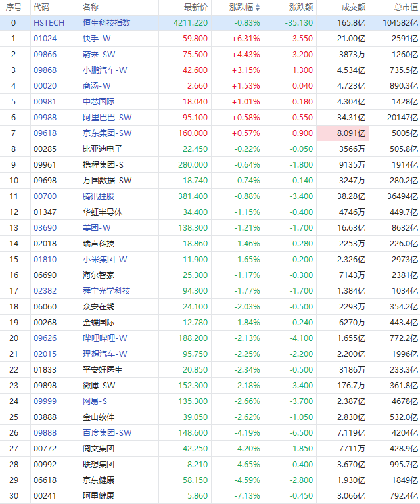420x504 pixels.
Task: Click the 4211.220 index price
Action: point(191,23)
